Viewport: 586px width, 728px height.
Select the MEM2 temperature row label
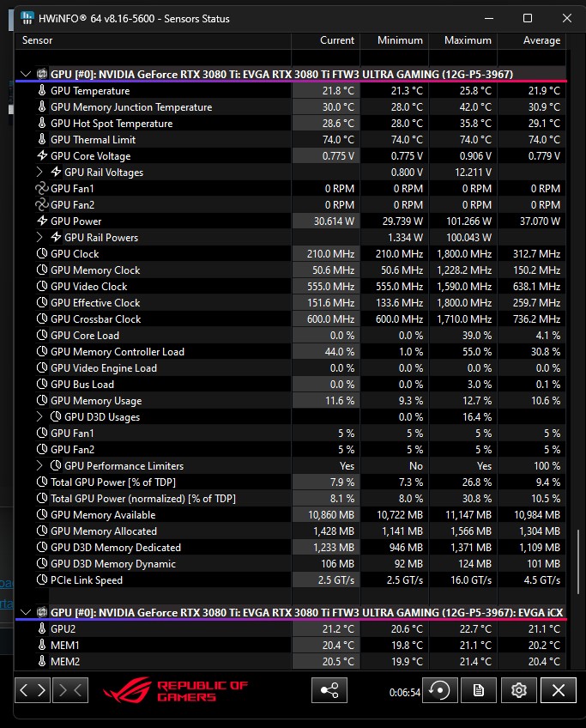(65, 661)
